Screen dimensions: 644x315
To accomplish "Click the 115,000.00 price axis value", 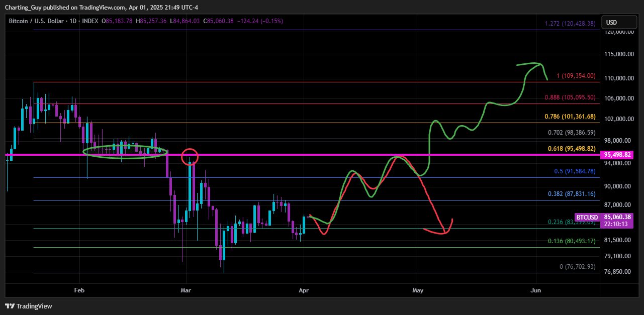I will pyautogui.click(x=618, y=54).
